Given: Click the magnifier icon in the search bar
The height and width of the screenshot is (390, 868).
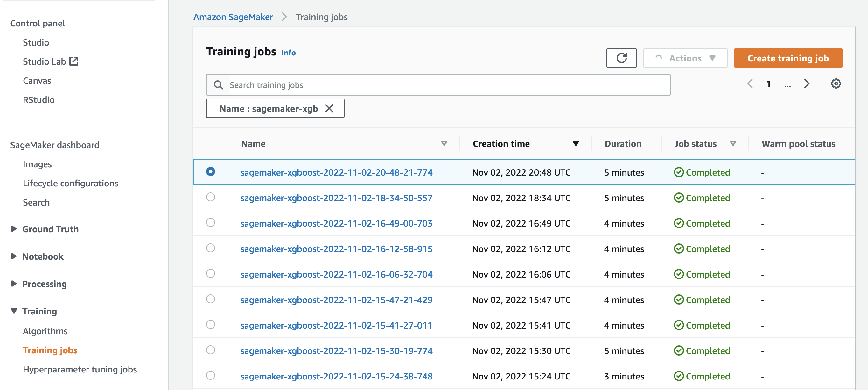Looking at the screenshot, I should coord(218,85).
